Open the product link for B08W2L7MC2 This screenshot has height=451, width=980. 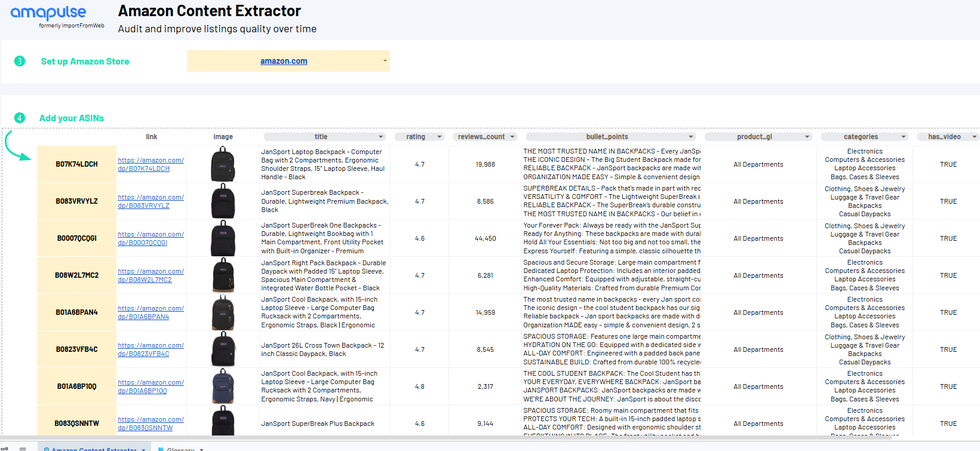(151, 275)
